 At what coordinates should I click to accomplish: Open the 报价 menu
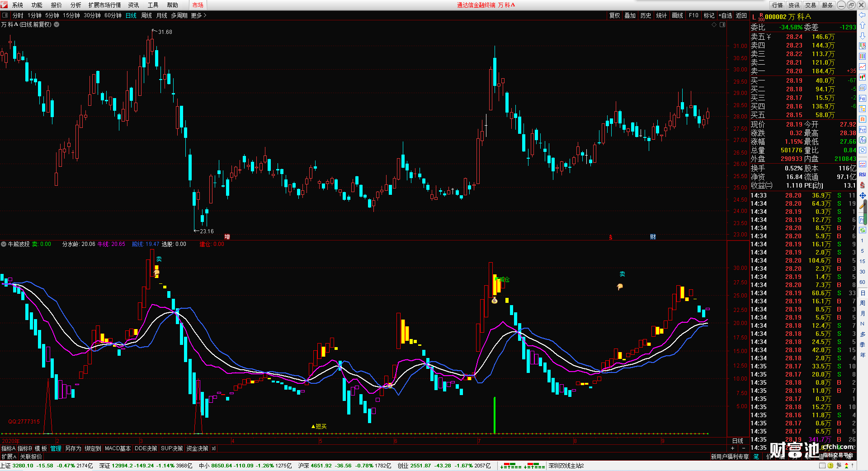(57, 5)
